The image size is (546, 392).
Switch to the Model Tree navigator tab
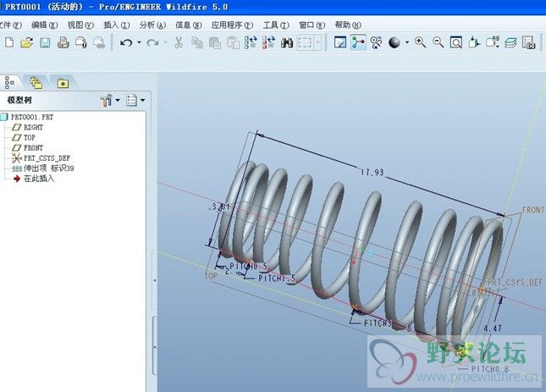click(10, 82)
